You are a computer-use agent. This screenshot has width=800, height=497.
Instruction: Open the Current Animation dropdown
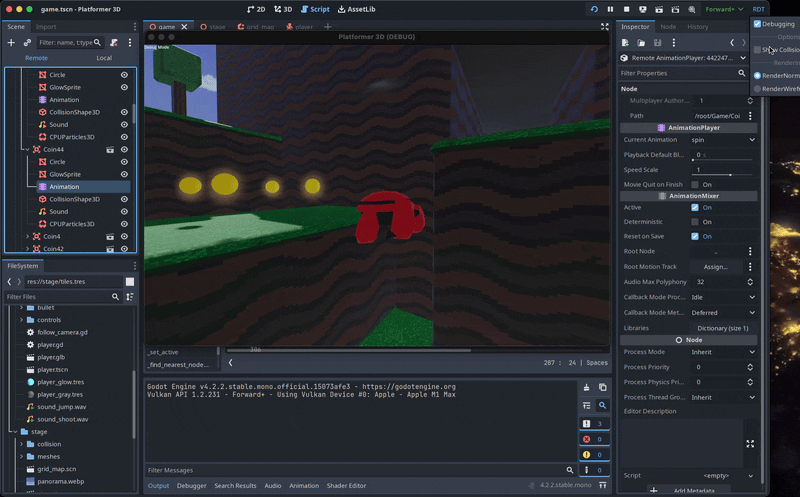pyautogui.click(x=723, y=140)
